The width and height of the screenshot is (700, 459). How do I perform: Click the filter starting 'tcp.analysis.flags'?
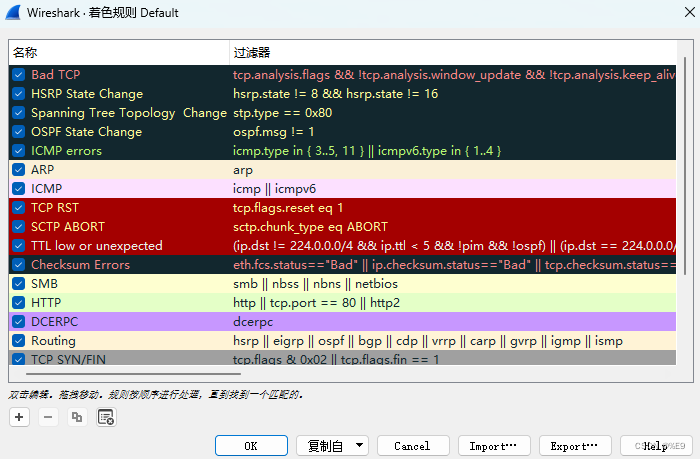[454, 75]
